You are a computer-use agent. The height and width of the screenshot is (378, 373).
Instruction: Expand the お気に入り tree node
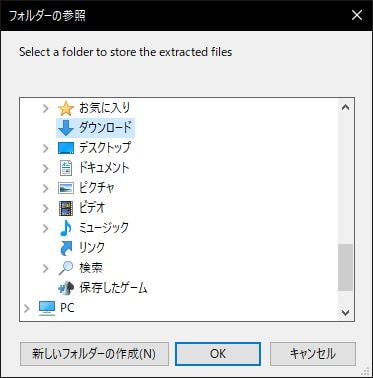(46, 108)
